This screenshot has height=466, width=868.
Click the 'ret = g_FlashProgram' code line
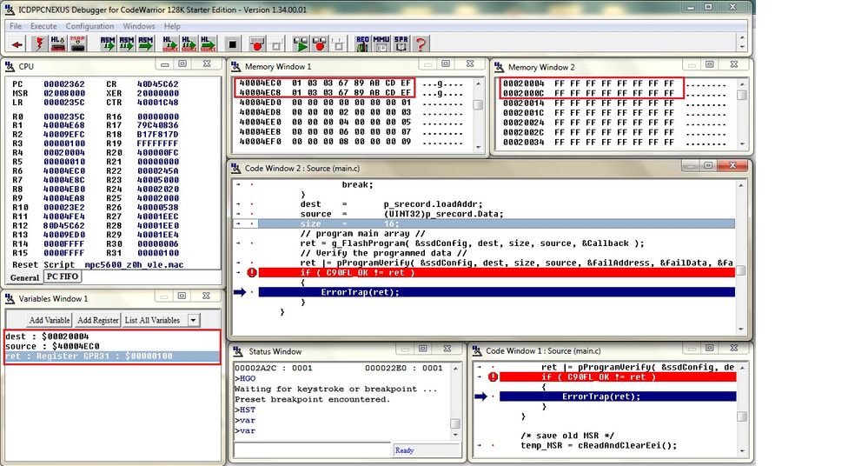coord(472,243)
